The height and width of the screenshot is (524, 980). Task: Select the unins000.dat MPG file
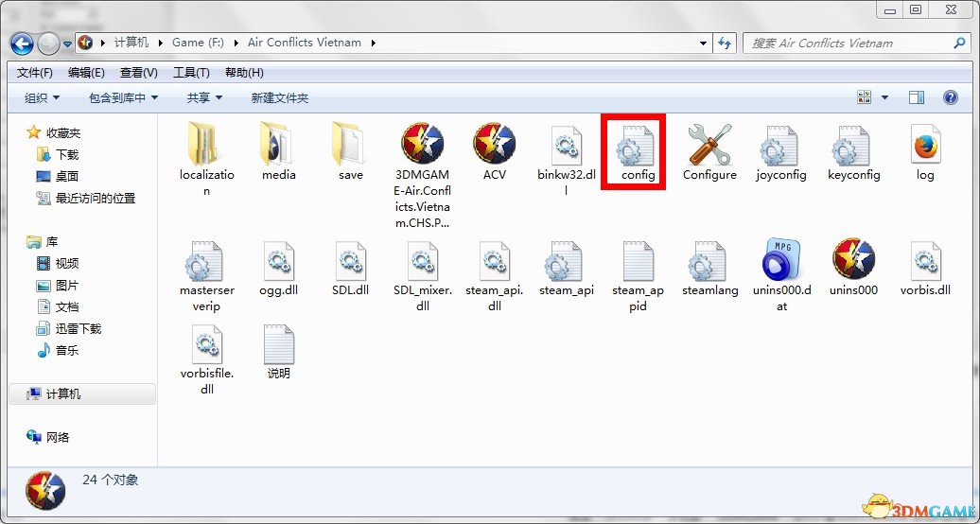tap(781, 276)
